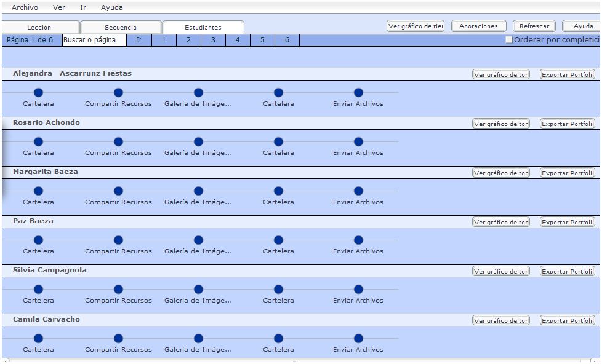Open Anotaciones from the top toolbar
Screen dimensions: 602x364
(x=478, y=26)
